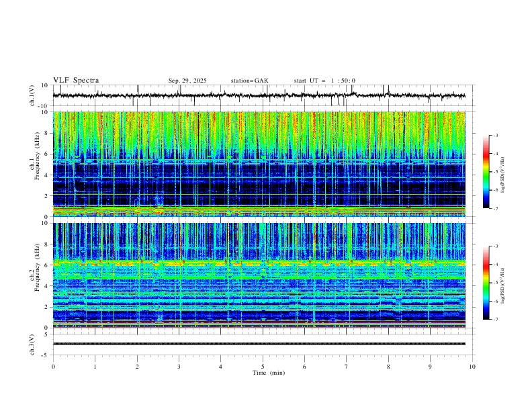This screenshot has width=532, height=411.
Task: Click the '-7' label on ch.2 color scale
Action: [496, 320]
